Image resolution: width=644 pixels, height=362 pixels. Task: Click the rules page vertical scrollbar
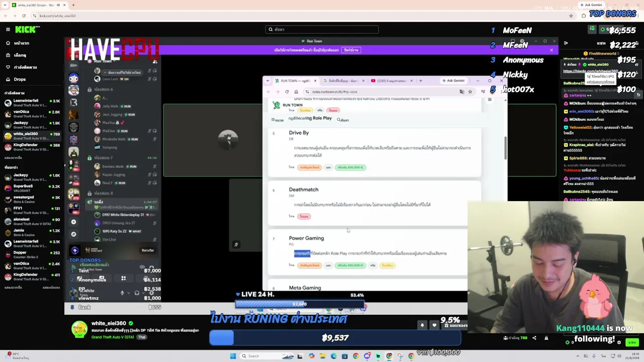(505, 148)
